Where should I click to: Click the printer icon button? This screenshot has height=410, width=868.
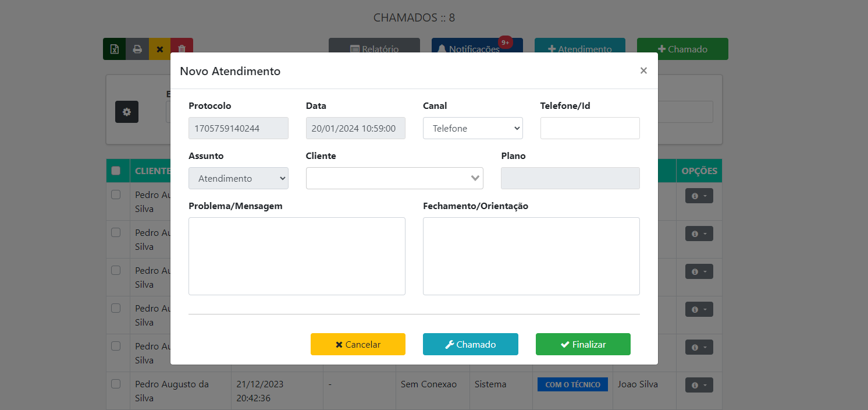tap(137, 49)
